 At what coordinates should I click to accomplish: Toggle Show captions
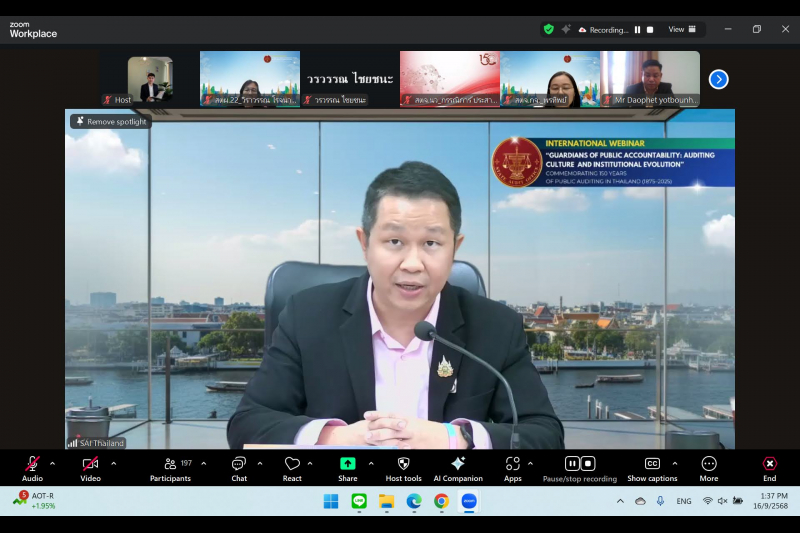pyautogui.click(x=652, y=464)
